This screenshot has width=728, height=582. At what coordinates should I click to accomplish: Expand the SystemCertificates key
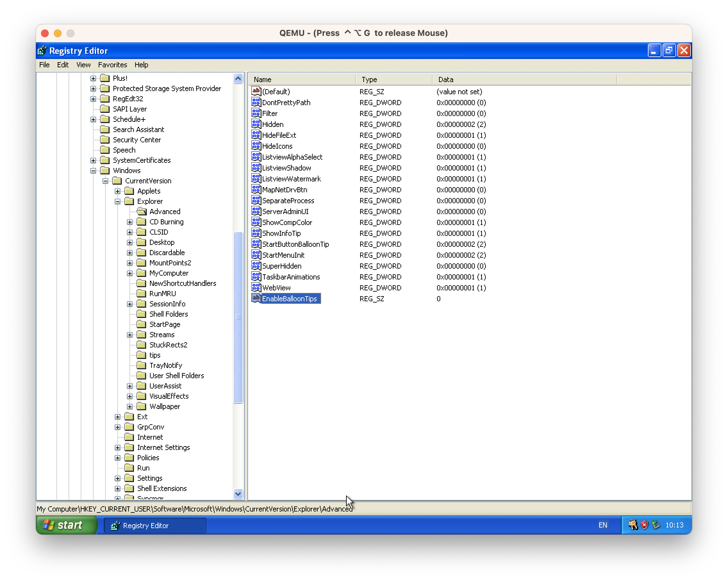tap(93, 160)
